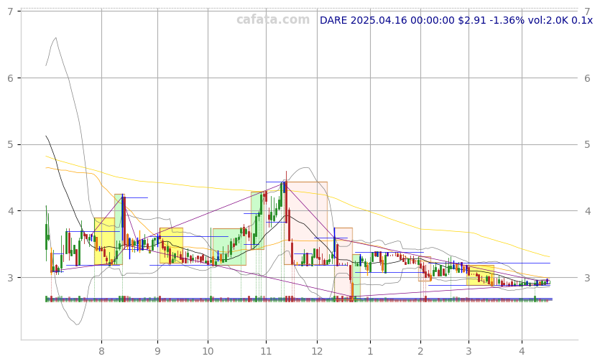This screenshot has height=364, width=600.
Task: Click month 1 label on time axis
Action: point(370,351)
